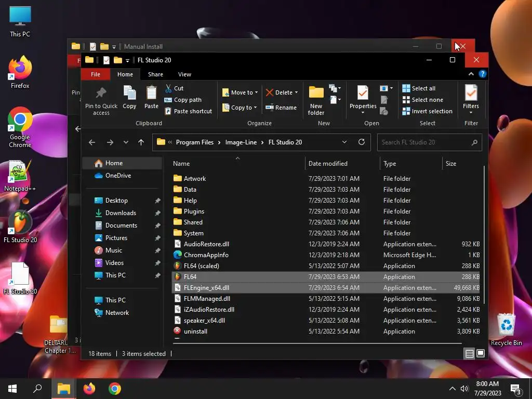The height and width of the screenshot is (399, 532).
Task: Open the File menu tab
Action: pos(96,74)
